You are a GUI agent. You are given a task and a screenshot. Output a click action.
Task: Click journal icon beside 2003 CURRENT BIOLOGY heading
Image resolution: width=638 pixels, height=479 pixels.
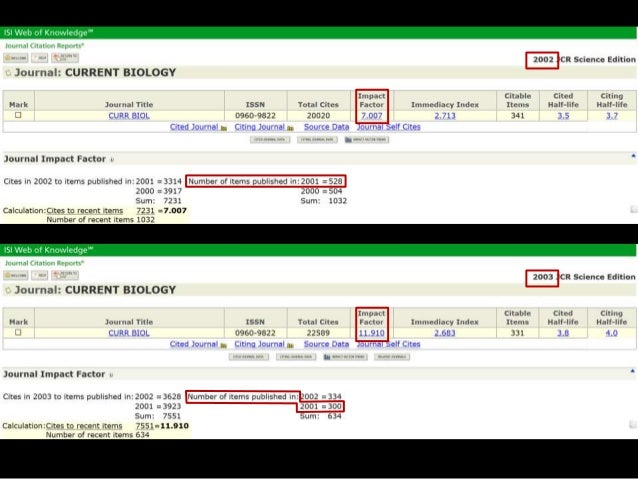pyautogui.click(x=8, y=291)
